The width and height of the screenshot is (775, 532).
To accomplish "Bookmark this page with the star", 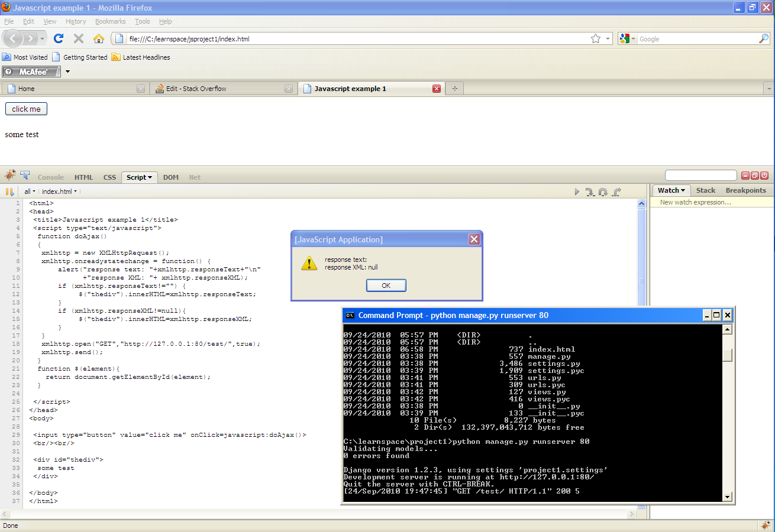I will (x=596, y=38).
